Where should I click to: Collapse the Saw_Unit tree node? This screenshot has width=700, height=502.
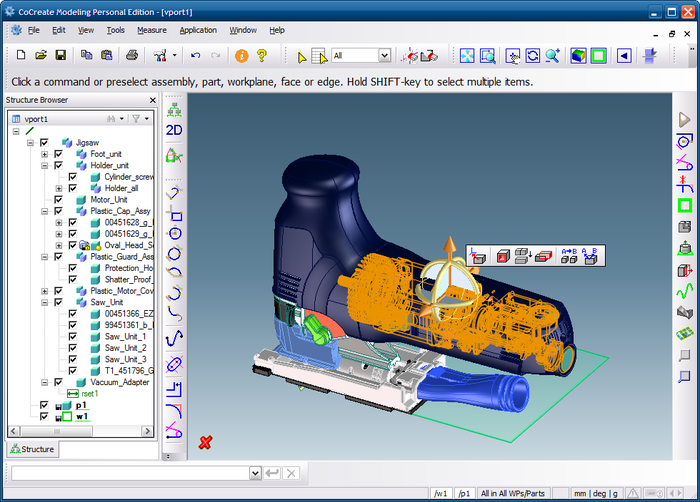[44, 302]
